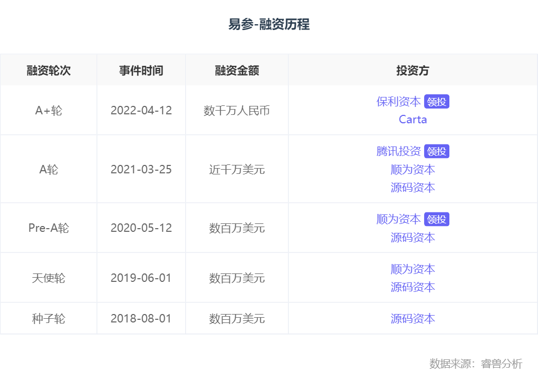The width and height of the screenshot is (538, 392).
Task: Select the A轮 round cell
Action: pos(49,169)
